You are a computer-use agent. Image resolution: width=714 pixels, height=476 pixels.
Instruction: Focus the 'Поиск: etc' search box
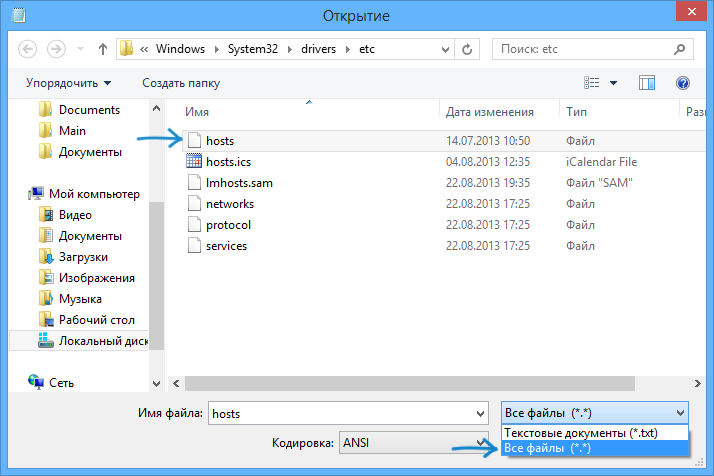(592, 49)
